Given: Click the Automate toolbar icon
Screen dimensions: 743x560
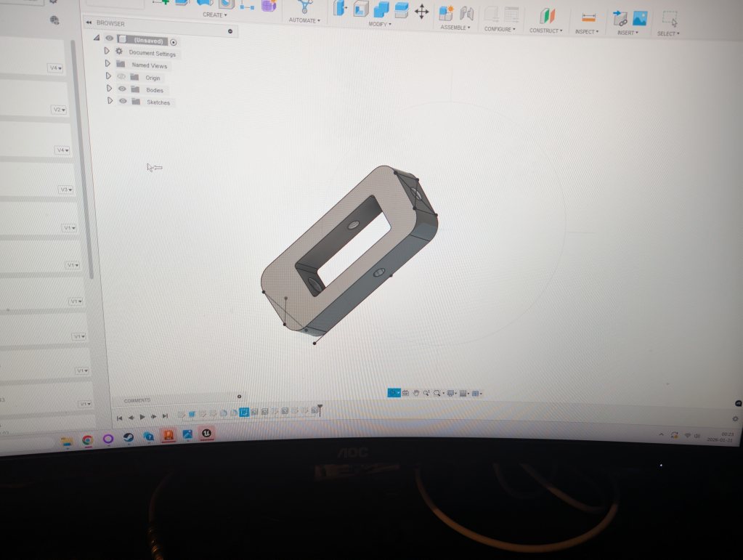Looking at the screenshot, I should (304, 6).
